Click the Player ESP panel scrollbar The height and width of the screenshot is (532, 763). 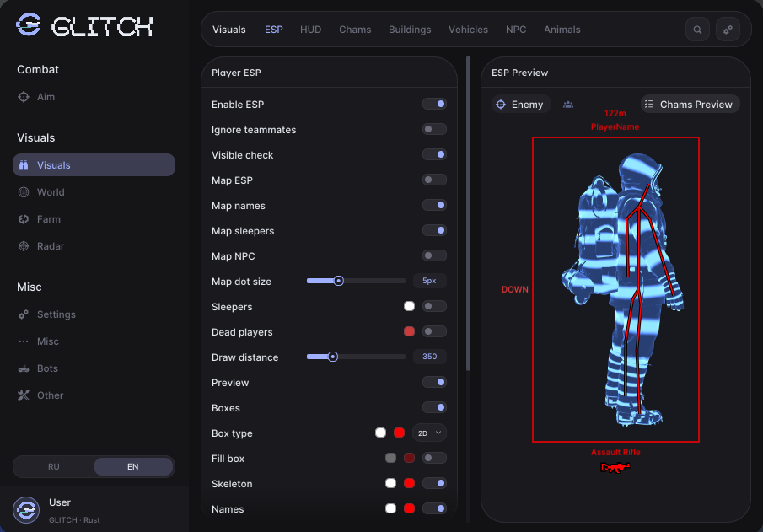pos(468,214)
